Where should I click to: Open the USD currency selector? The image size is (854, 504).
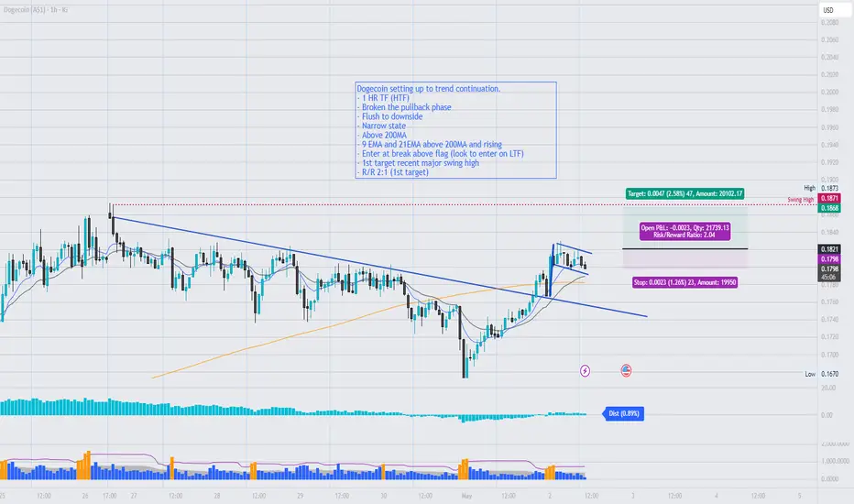(835, 10)
